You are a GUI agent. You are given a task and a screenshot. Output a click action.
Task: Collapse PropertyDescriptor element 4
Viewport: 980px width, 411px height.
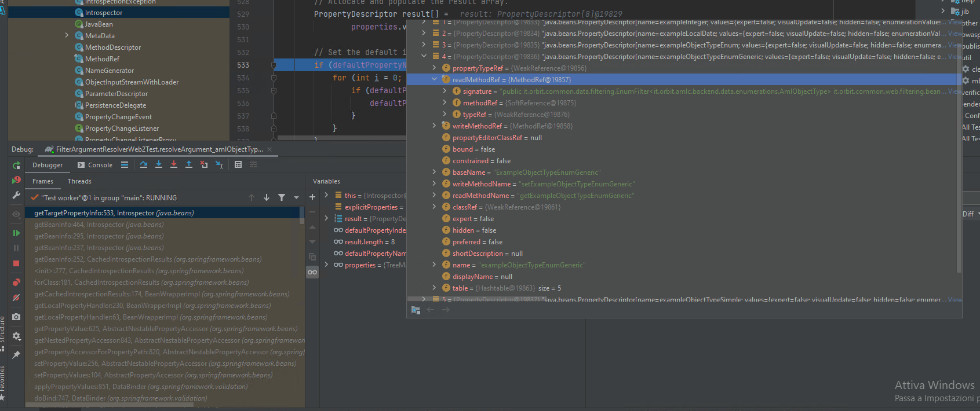tap(424, 56)
